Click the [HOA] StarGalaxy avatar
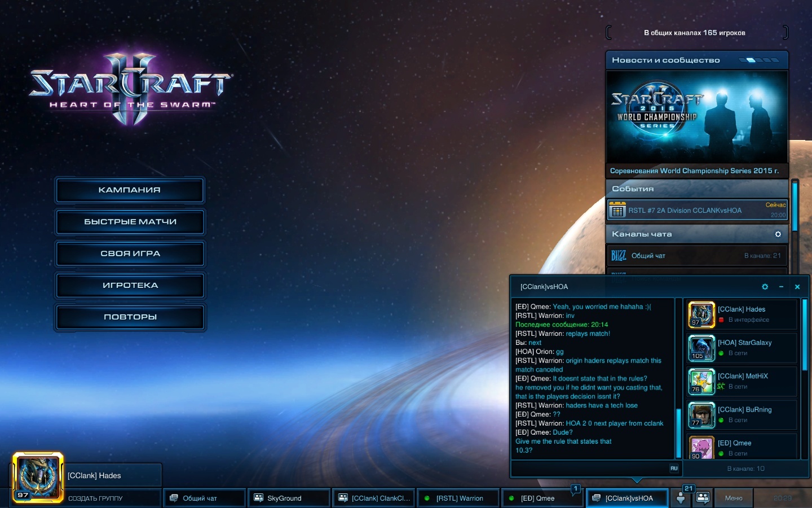The height and width of the screenshot is (508, 812). [x=701, y=348]
